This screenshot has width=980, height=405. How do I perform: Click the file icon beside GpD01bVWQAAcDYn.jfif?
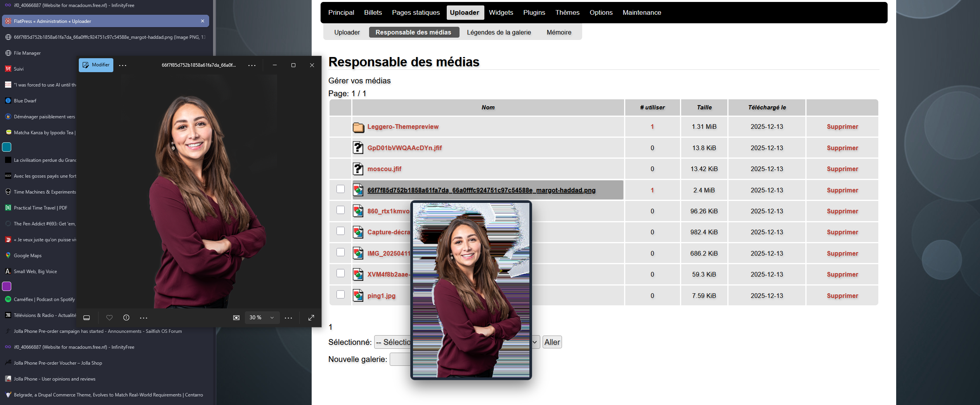[358, 148]
